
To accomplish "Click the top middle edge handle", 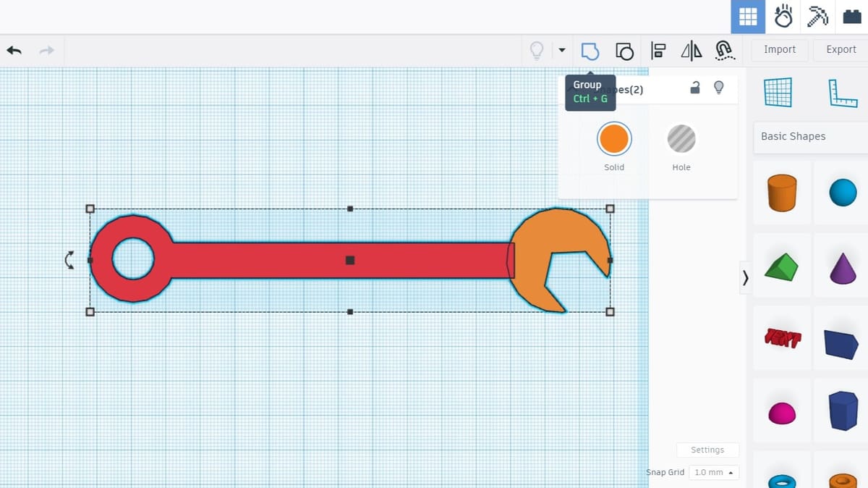I will click(350, 209).
